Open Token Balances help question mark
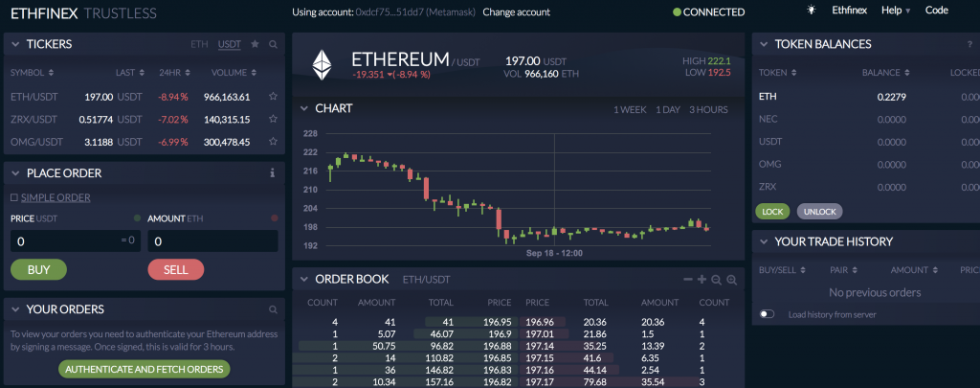This screenshot has height=388, width=980. (970, 44)
